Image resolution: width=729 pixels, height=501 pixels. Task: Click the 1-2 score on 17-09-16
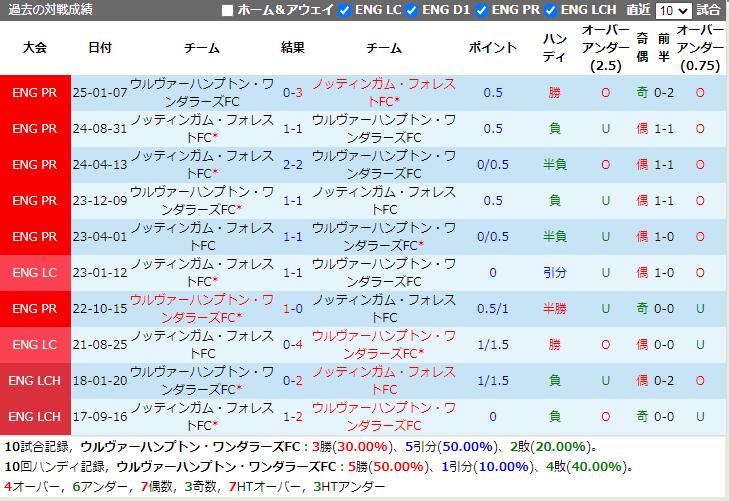pos(293,417)
